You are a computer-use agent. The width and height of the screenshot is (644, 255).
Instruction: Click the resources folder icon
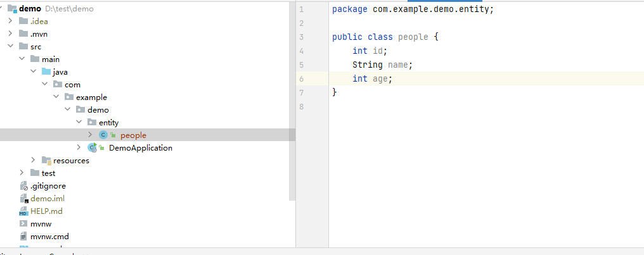click(46, 160)
